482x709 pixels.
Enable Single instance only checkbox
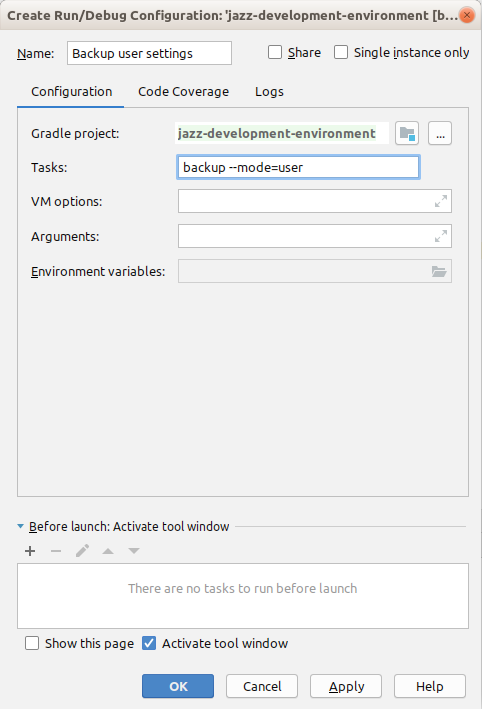(341, 52)
